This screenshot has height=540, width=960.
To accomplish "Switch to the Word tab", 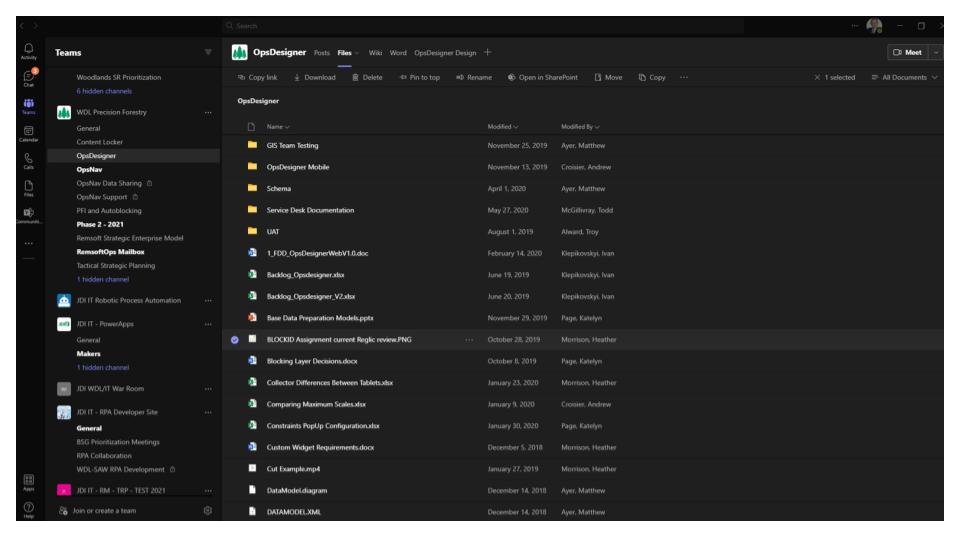I will click(398, 53).
